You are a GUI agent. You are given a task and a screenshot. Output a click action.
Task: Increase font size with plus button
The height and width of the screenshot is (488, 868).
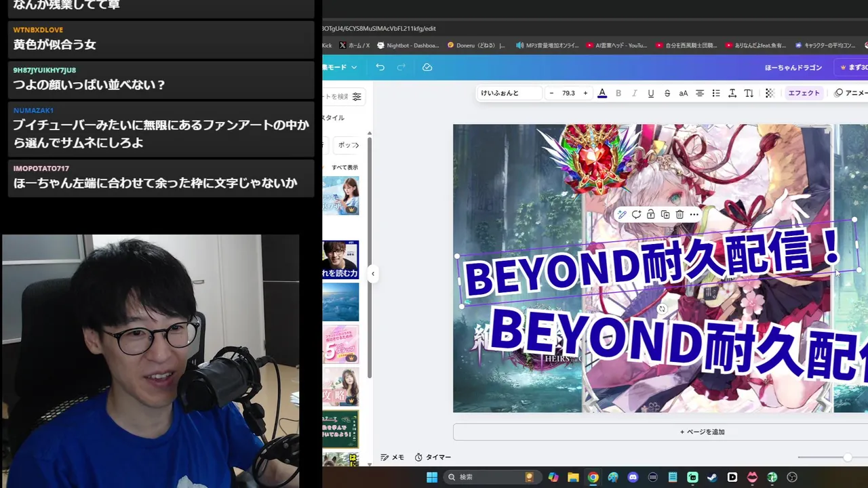click(x=585, y=93)
